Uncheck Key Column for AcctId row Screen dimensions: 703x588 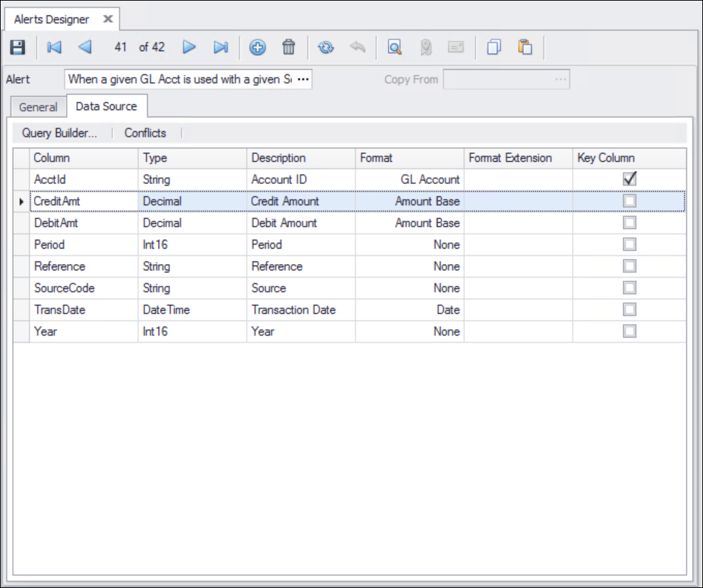point(629,179)
